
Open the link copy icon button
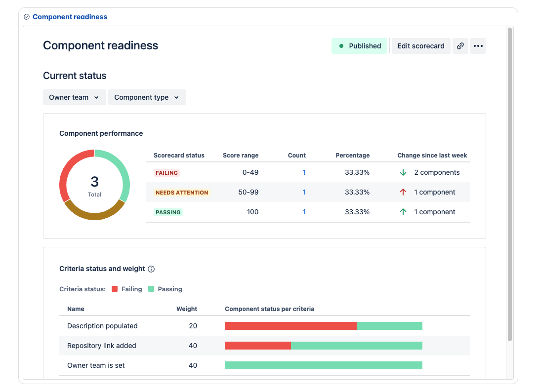click(x=460, y=45)
